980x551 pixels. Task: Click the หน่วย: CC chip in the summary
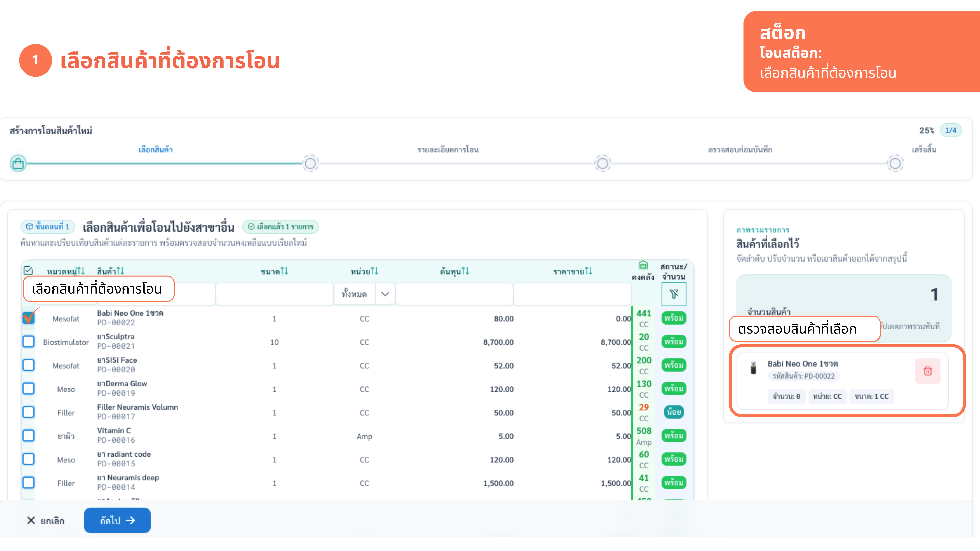click(x=827, y=397)
